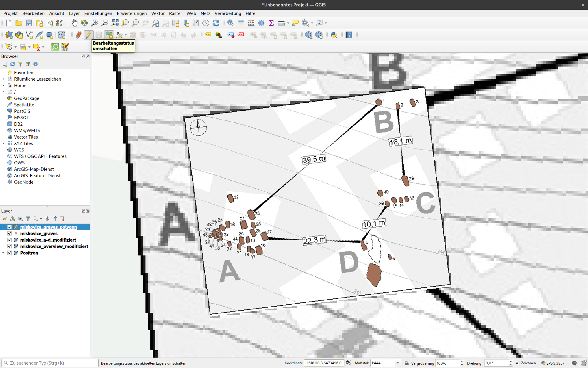Hide the miskovice_overview_modifiziert layer
This screenshot has height=368, width=588.
9,247
